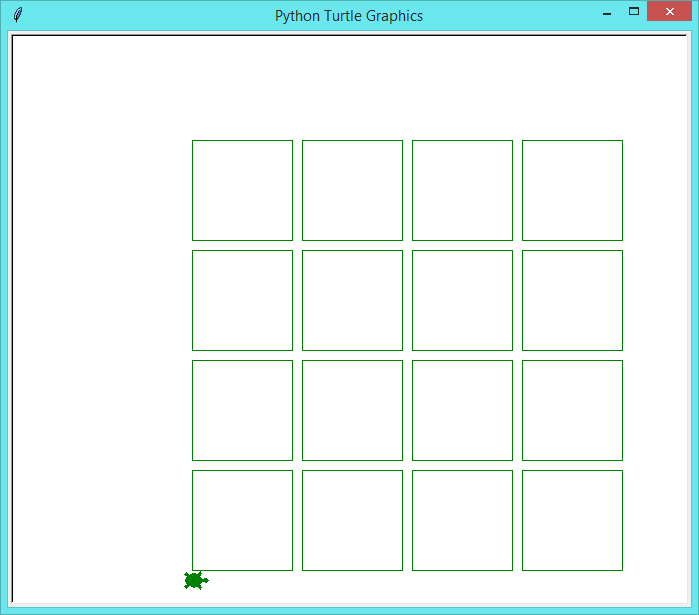This screenshot has width=699, height=615.
Task: Select the second square in the top row
Action: (352, 190)
